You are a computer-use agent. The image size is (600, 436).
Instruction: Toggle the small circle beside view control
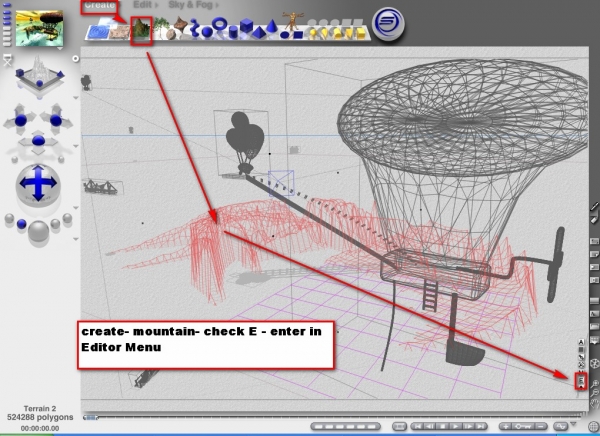tap(75, 59)
